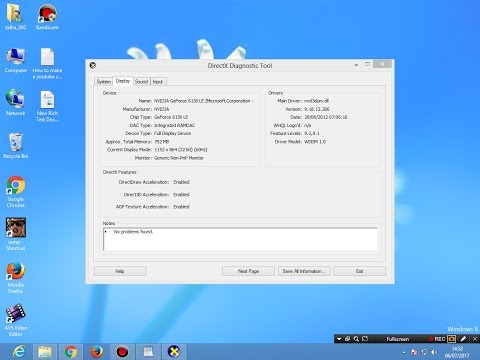
Task: Open File Explorer from the taskbar
Action: tap(45, 352)
